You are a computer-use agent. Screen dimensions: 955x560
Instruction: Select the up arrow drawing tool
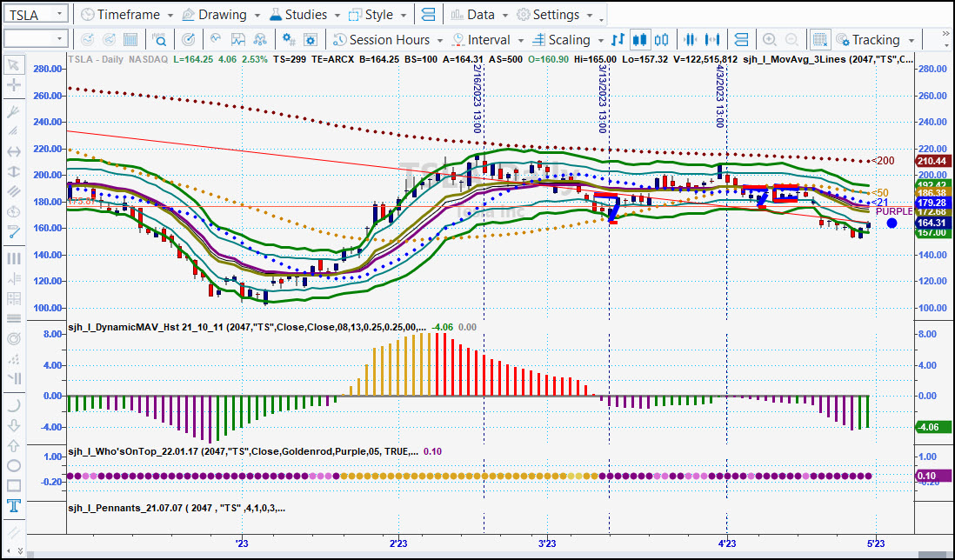13,445
